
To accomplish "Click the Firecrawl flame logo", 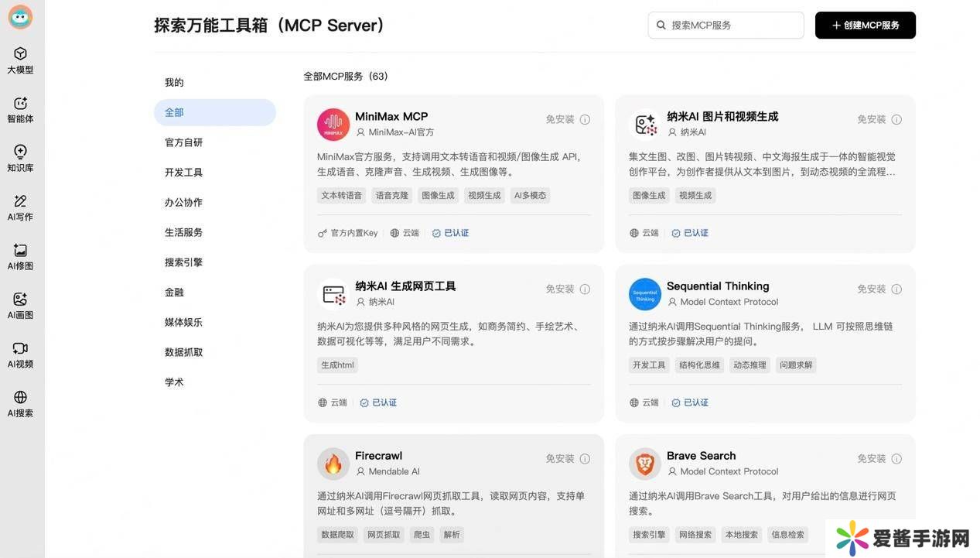I will 333,464.
